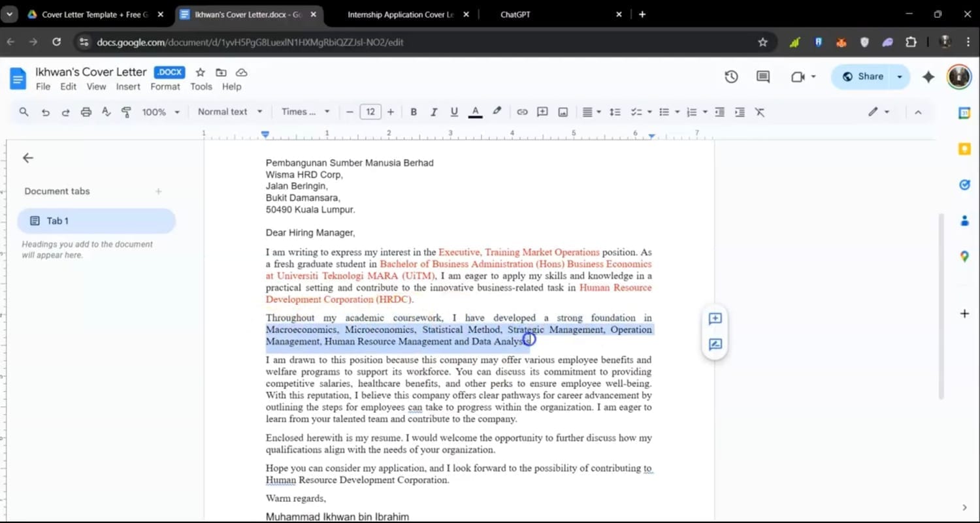This screenshot has height=523, width=980.
Task: Open the Normal text style dropdown
Action: pyautogui.click(x=230, y=112)
